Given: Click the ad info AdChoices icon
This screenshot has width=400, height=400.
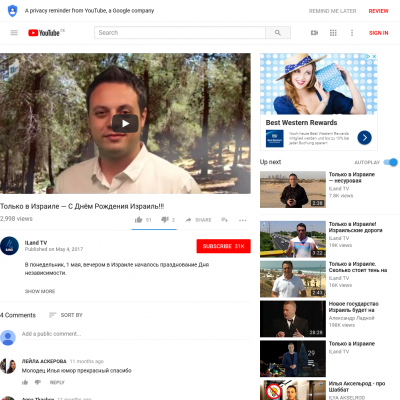Looking at the screenshot, I should click(x=368, y=56).
